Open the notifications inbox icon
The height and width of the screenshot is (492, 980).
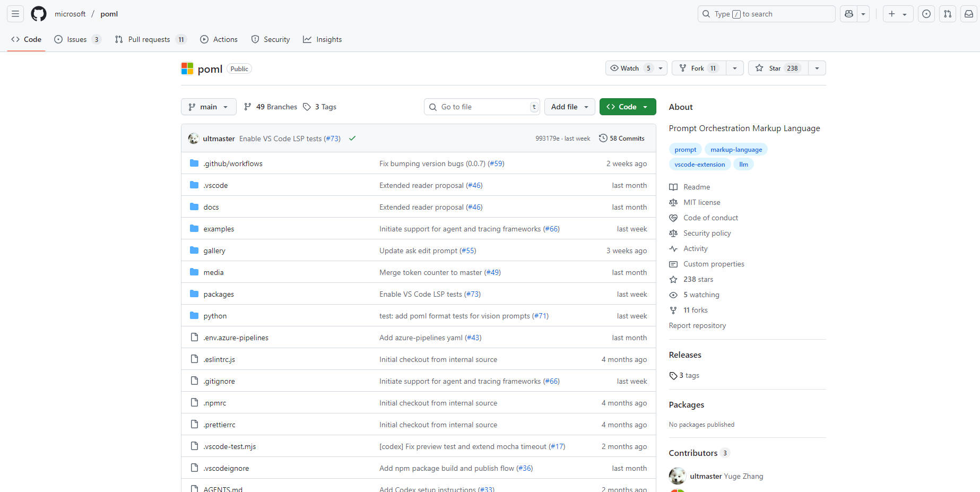pos(968,14)
